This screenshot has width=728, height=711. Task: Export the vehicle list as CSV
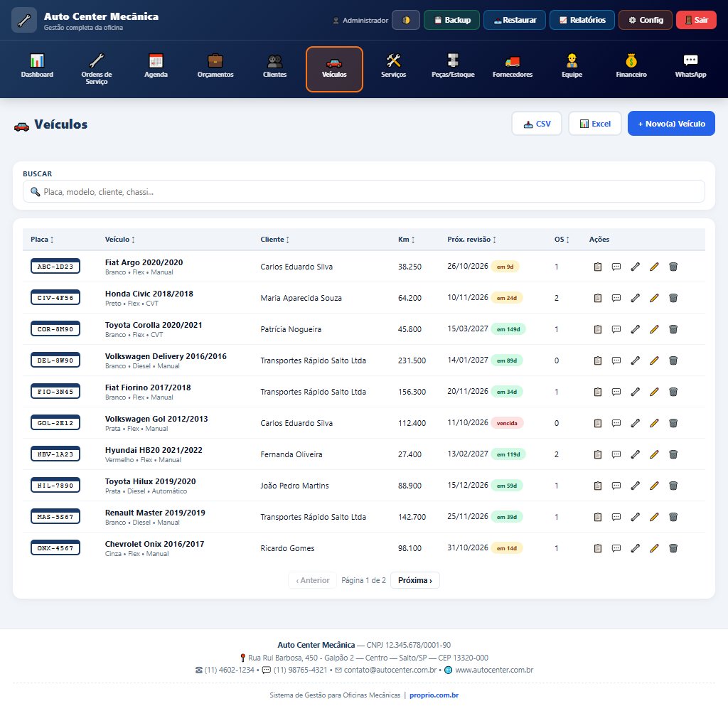click(x=537, y=124)
